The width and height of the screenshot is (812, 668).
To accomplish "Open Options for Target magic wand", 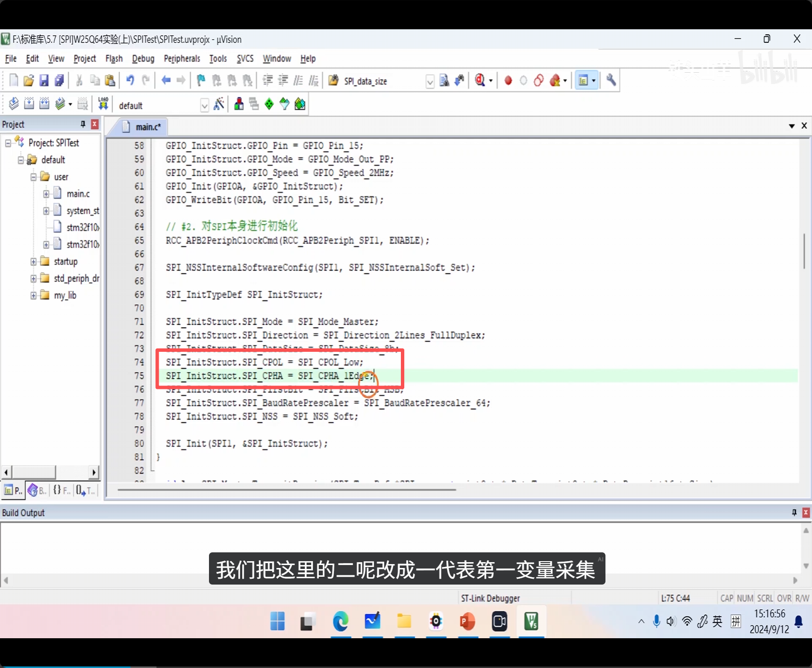I will point(219,103).
